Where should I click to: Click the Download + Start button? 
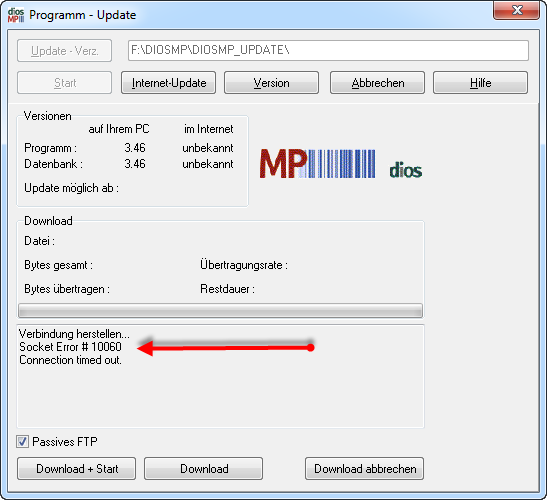coord(77,469)
